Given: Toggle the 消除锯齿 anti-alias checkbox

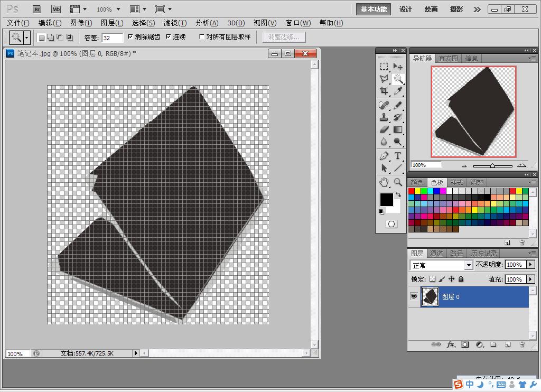Looking at the screenshot, I should (130, 36).
